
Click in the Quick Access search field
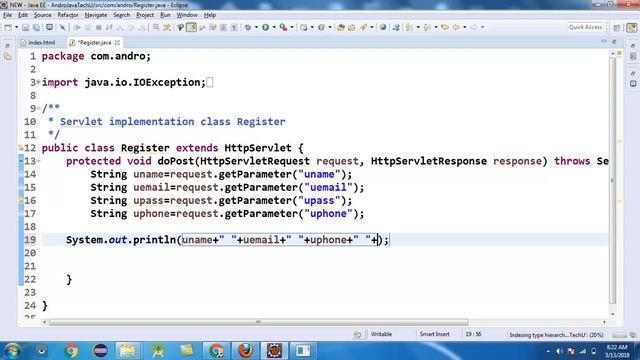(585, 27)
